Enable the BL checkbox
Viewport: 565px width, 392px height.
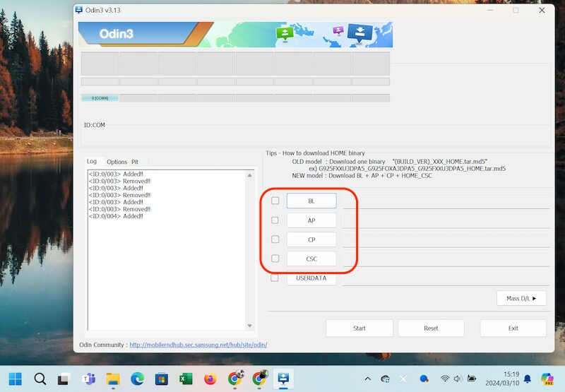275,201
